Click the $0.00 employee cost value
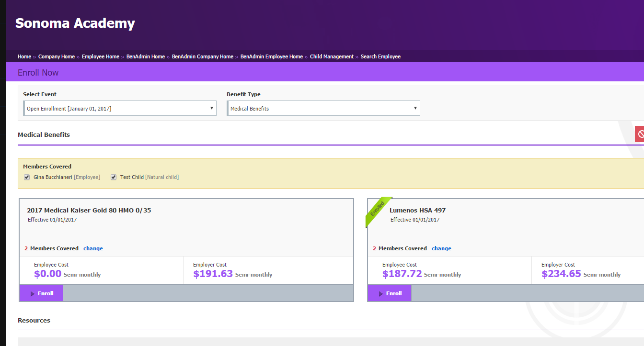 click(48, 274)
